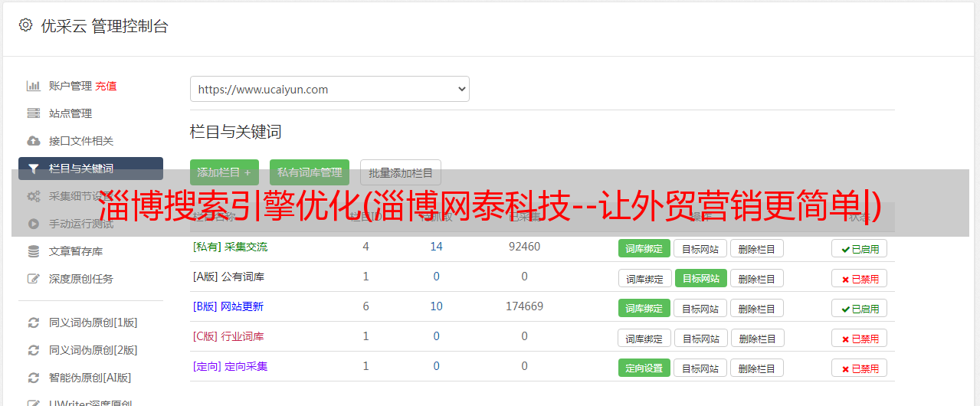
Task: Click 删除栏目 in the 公有词库 row
Action: tap(756, 278)
